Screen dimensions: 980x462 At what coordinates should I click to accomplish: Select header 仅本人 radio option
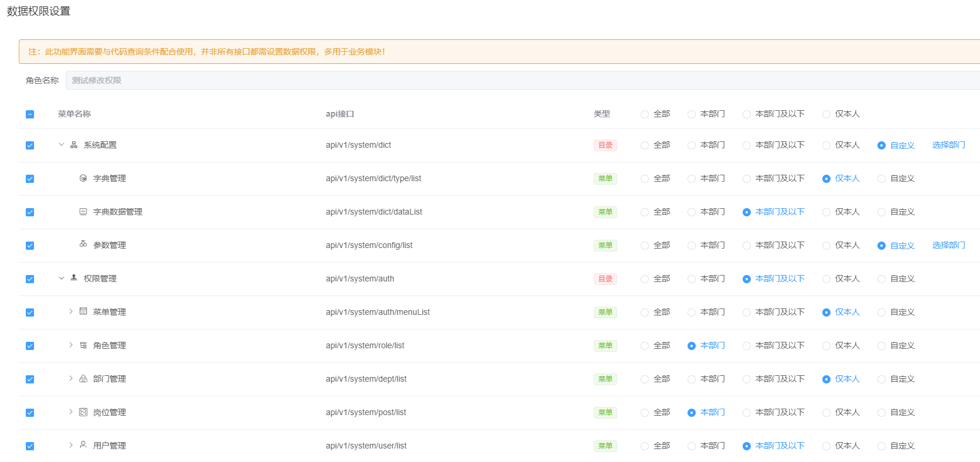[826, 114]
